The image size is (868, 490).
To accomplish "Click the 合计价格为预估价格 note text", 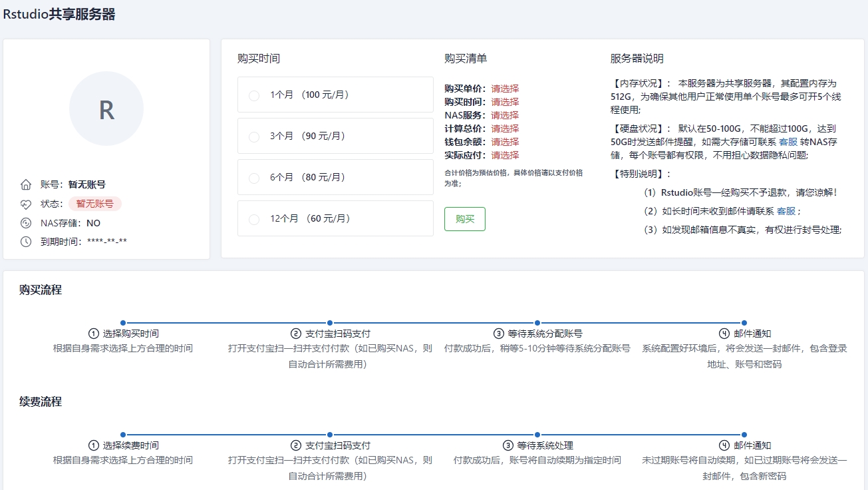I will [513, 178].
